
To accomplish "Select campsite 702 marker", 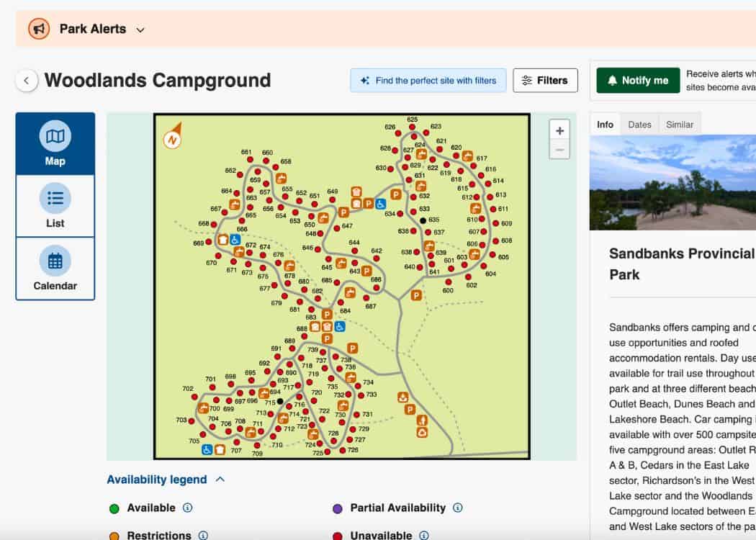I will (194, 397).
